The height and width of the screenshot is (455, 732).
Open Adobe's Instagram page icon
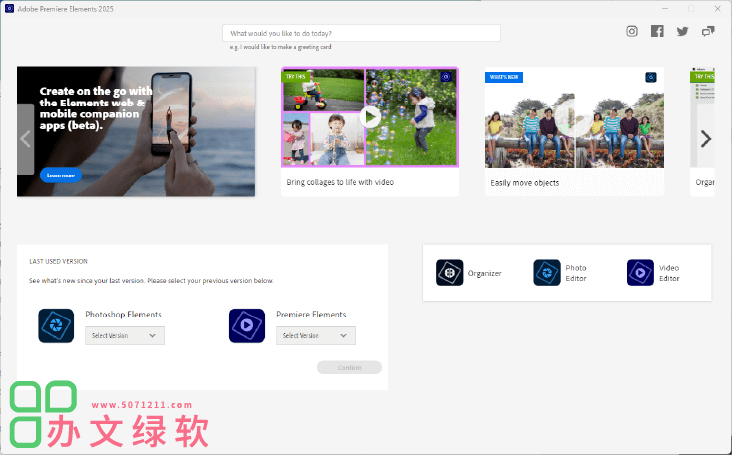pos(632,31)
